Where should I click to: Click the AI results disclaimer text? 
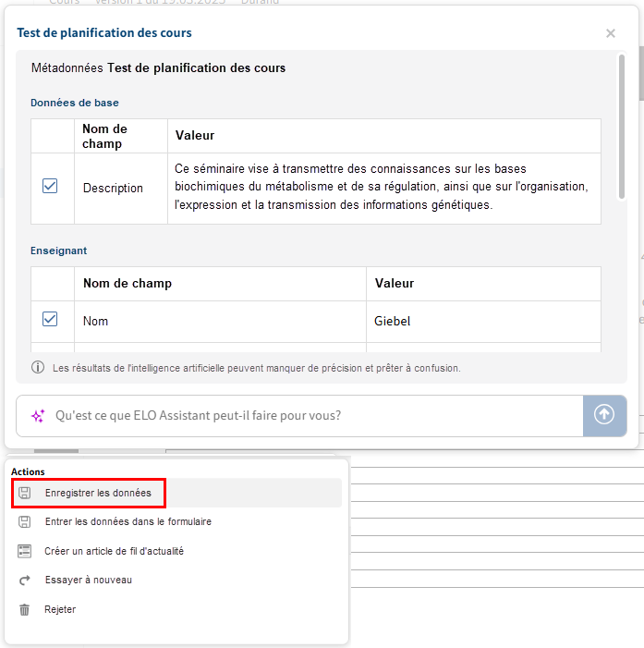pos(257,368)
